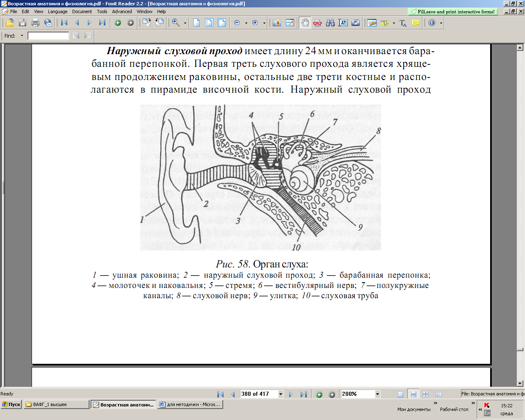Select the Highlight text tool
Screen dimensions: 525x420
pos(385,23)
